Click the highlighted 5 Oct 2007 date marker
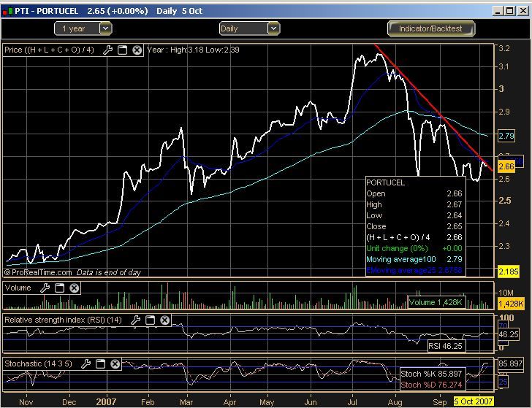This screenshot has height=408, width=532. pos(474,402)
